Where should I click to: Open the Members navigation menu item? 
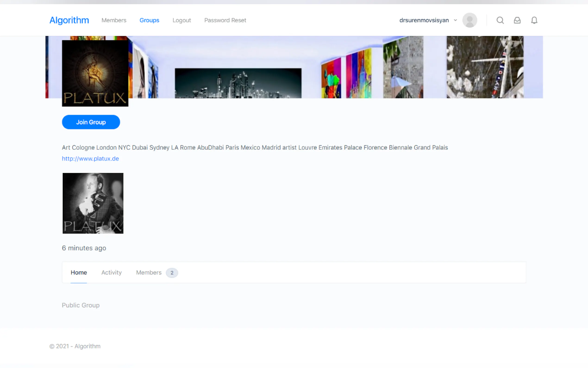click(x=114, y=20)
